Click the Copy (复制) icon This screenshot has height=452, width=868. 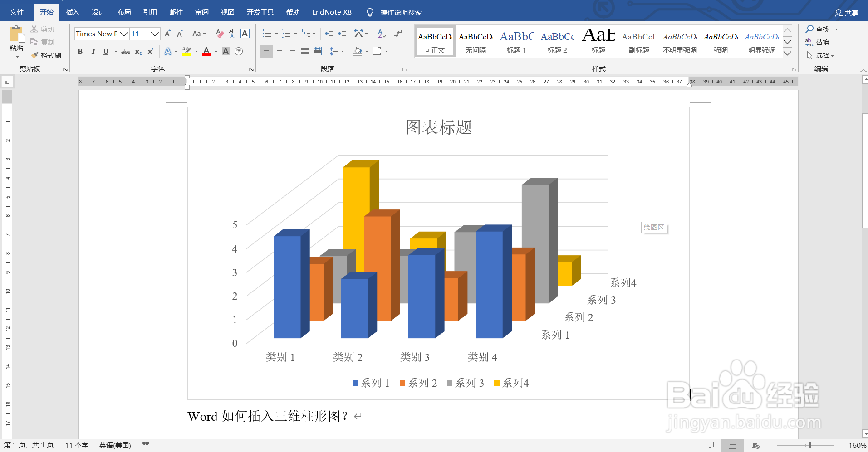tap(34, 42)
